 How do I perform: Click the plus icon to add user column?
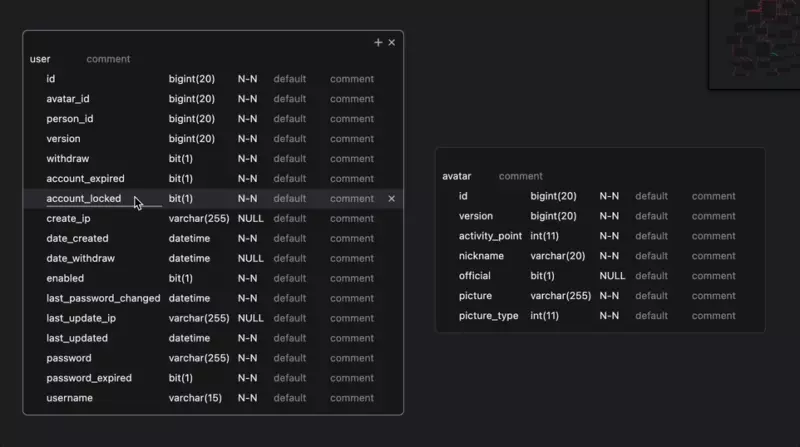click(x=378, y=43)
